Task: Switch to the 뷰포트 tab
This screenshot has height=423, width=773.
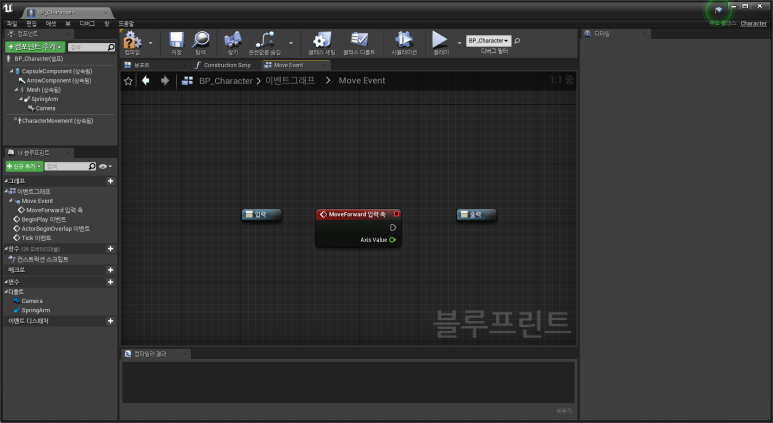Action: click(x=154, y=65)
